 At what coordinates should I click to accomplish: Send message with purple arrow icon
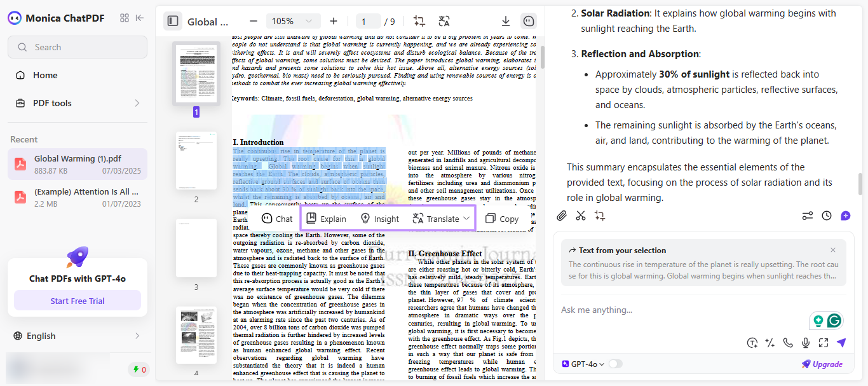click(841, 343)
